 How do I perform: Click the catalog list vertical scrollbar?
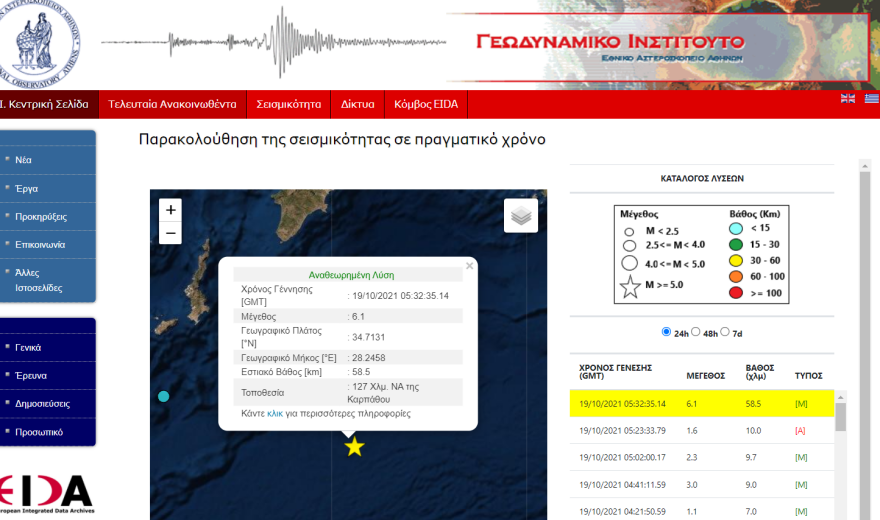coord(840,450)
